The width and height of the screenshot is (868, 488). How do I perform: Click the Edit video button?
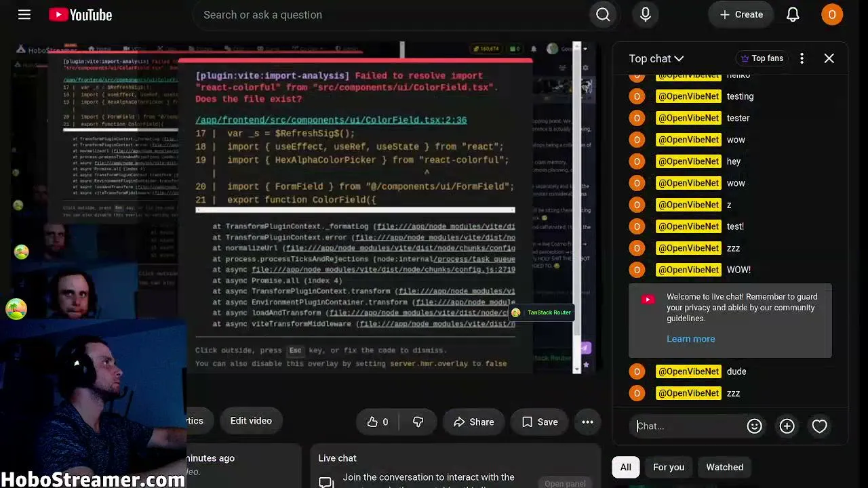(x=251, y=421)
